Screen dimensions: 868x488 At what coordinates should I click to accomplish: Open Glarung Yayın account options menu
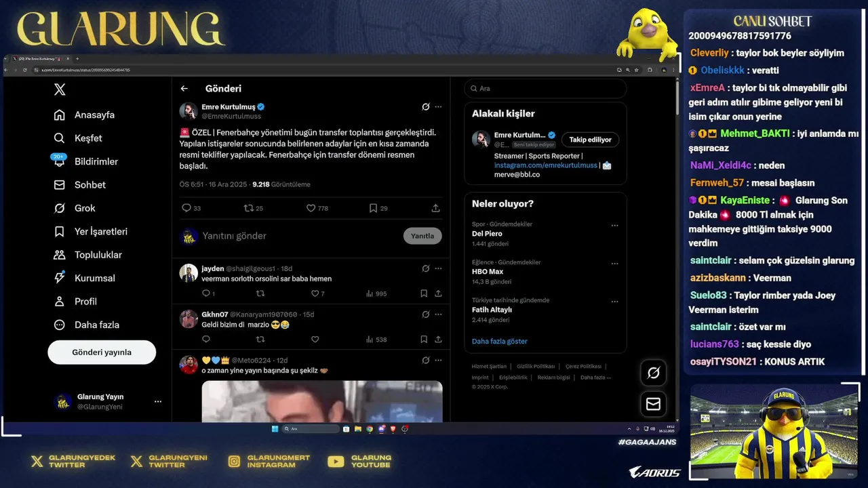(158, 402)
